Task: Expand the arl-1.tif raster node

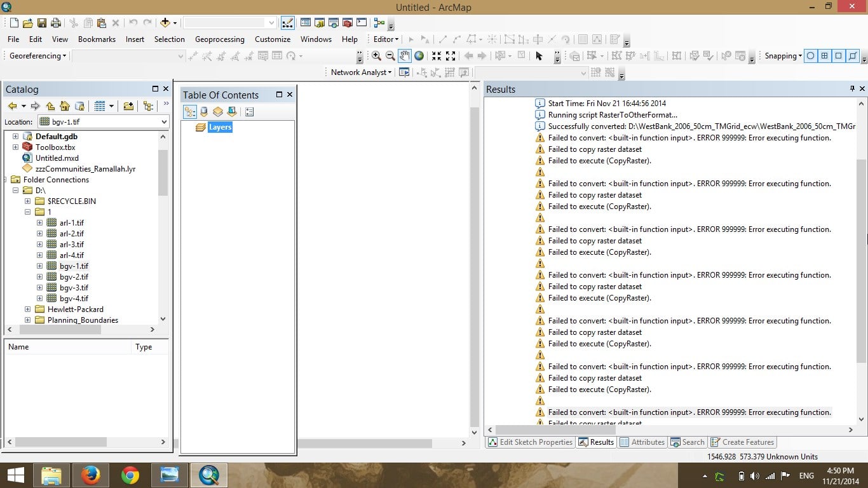Action: [x=40, y=223]
